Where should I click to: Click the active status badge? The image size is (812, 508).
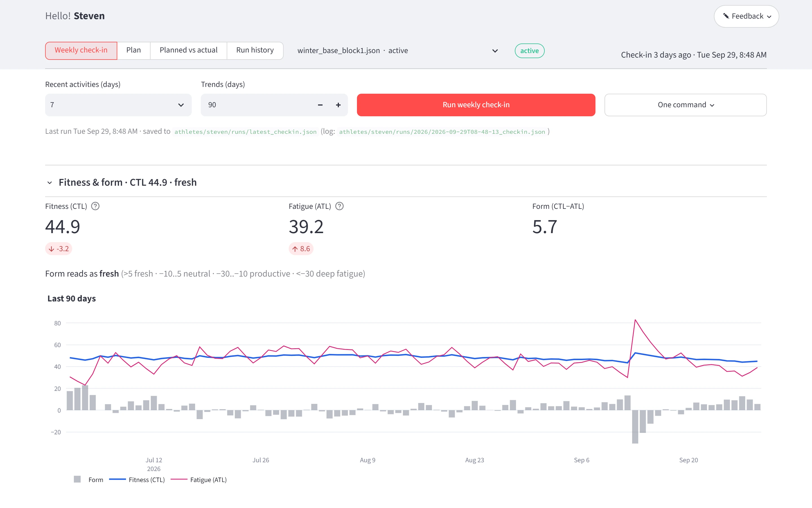coord(529,51)
